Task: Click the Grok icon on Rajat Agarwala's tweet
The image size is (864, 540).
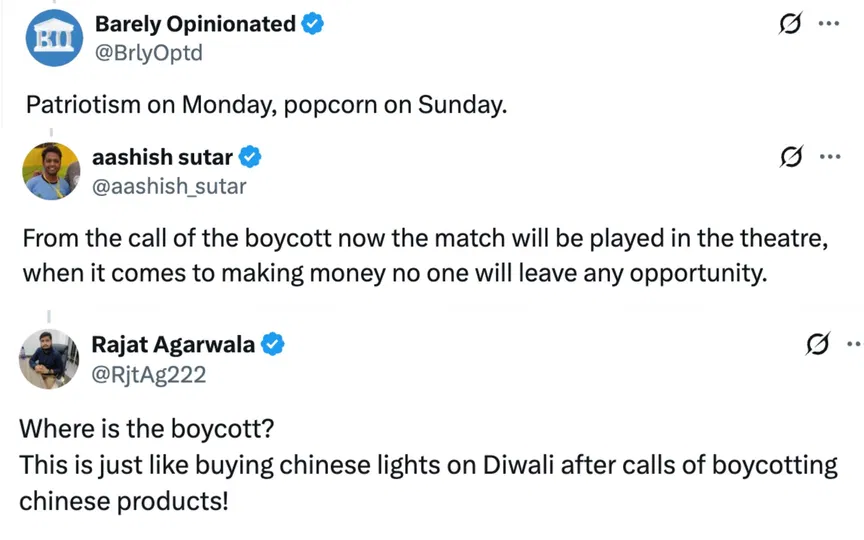Action: pos(817,345)
